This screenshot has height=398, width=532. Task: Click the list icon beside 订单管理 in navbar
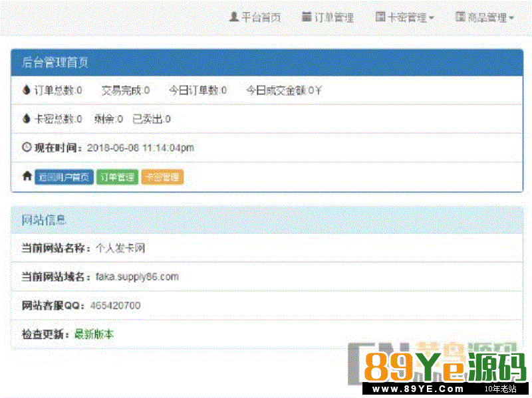coord(307,17)
